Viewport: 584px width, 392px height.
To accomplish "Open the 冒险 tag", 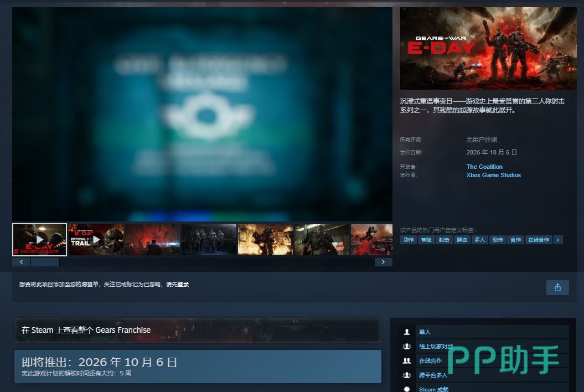I will [x=426, y=240].
